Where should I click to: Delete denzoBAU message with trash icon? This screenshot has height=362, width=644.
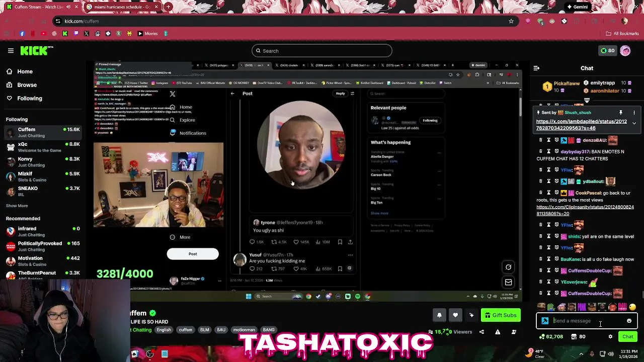pyautogui.click(x=540, y=140)
